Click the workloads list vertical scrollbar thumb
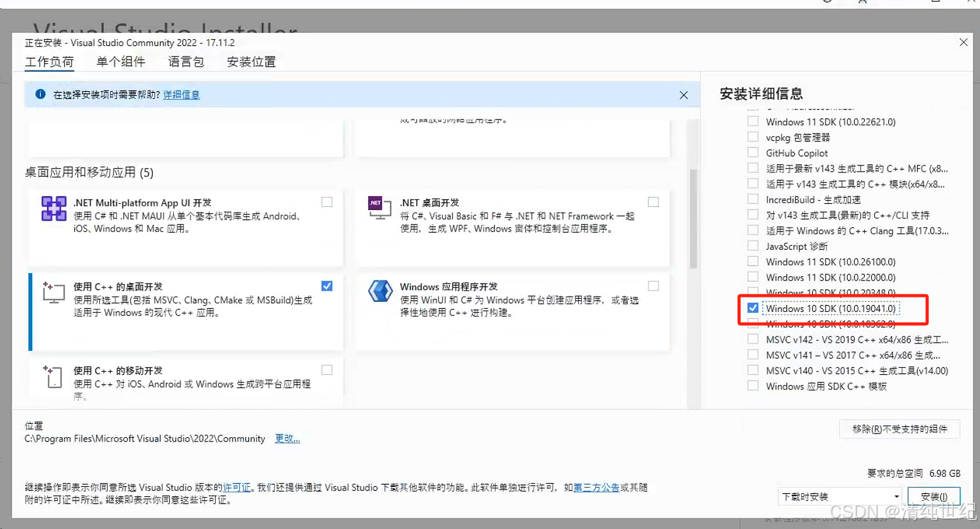Screen dimensions: 980x529 click(x=693, y=219)
